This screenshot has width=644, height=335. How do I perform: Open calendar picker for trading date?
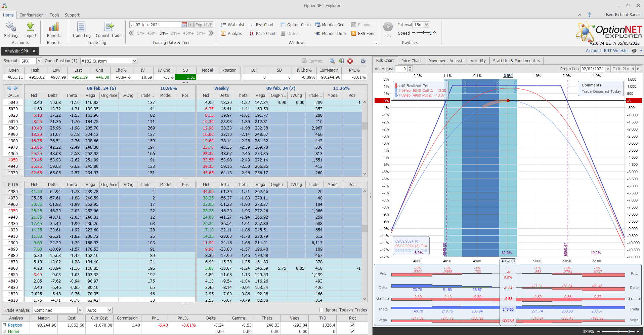click(x=184, y=25)
